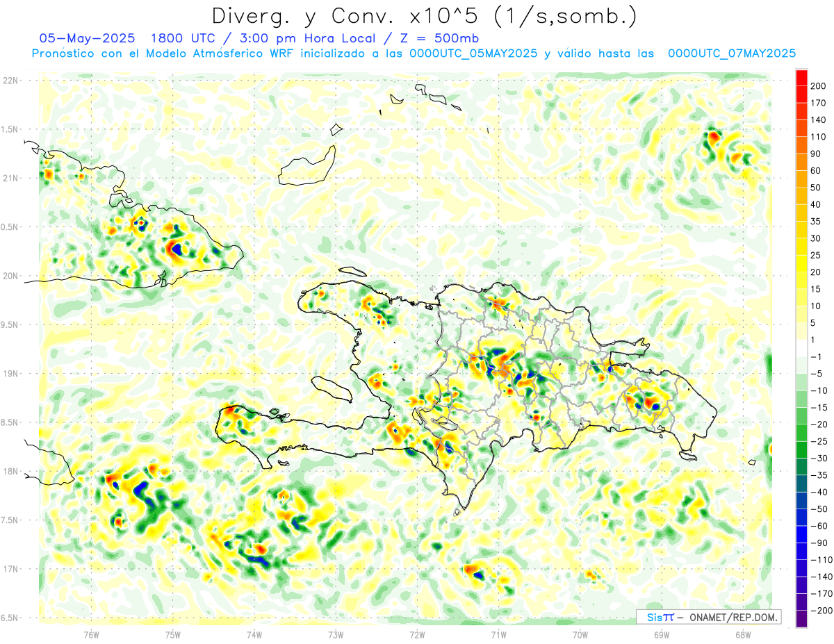Click the '68W' longitude label
Image resolution: width=834 pixels, height=644 pixels.
743,635
